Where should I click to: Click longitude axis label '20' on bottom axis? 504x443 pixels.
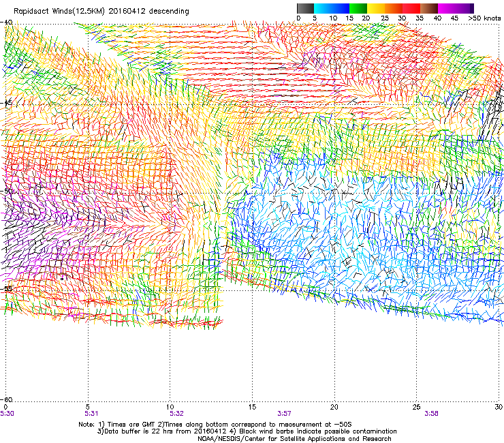(x=334, y=407)
